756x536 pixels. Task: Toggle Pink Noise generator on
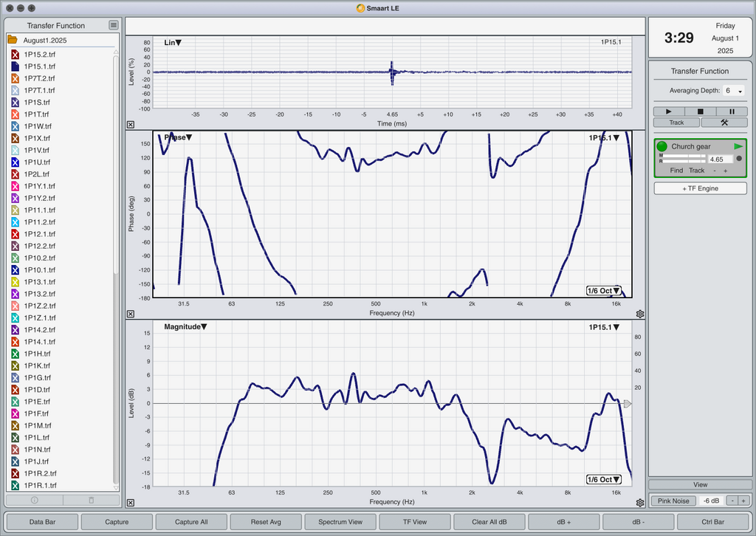[x=673, y=501]
